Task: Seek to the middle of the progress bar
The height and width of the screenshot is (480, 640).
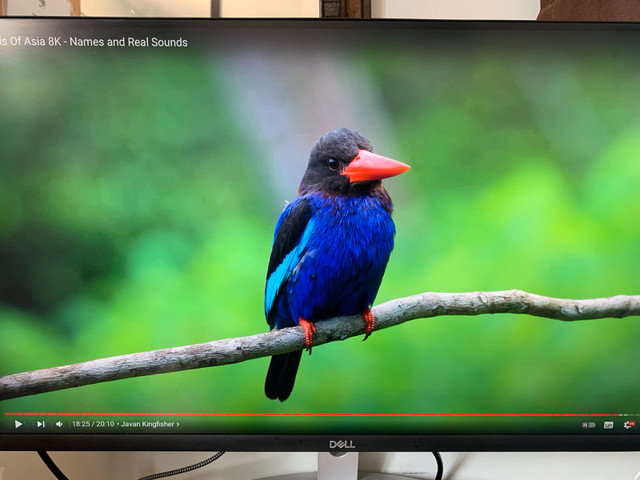Action: click(320, 414)
